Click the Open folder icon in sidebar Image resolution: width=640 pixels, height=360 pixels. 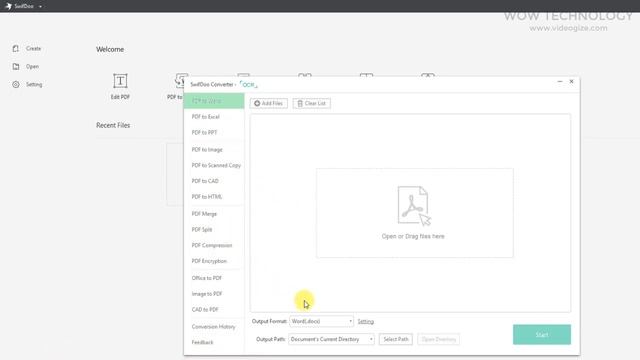(x=16, y=67)
